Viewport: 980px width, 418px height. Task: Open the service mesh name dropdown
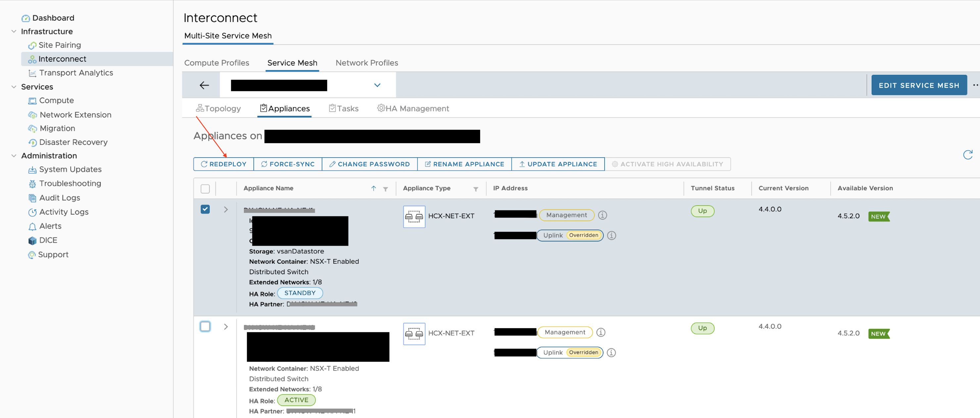point(377,85)
